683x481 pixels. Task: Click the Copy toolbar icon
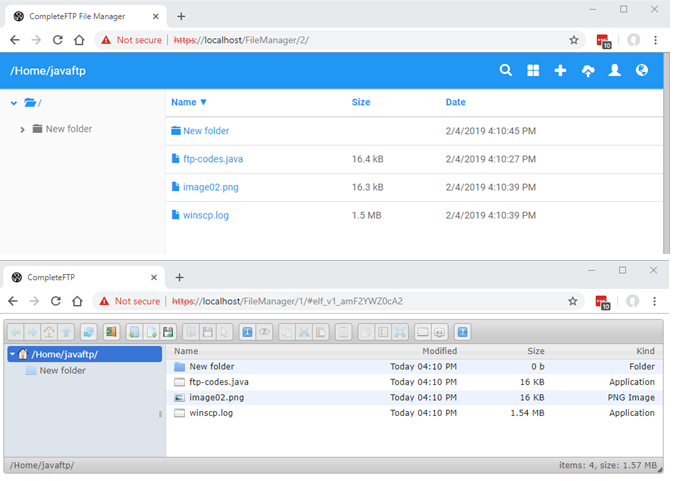(287, 332)
